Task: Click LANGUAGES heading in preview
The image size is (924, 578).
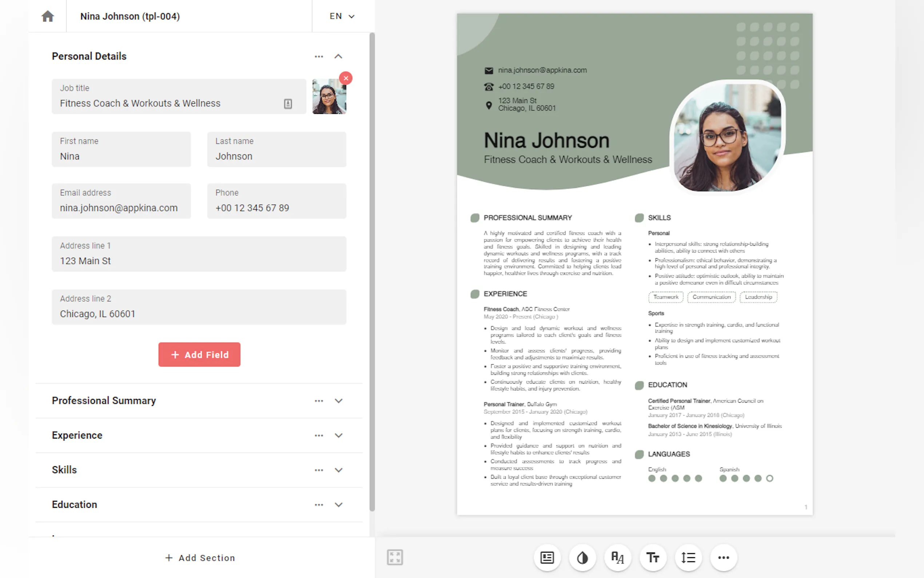Action: pos(669,454)
